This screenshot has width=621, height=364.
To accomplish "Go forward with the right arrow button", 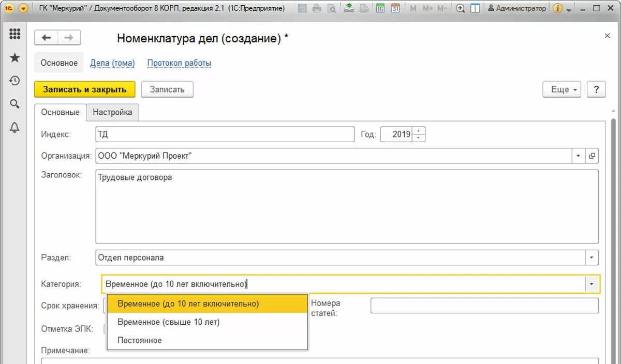I will [69, 38].
